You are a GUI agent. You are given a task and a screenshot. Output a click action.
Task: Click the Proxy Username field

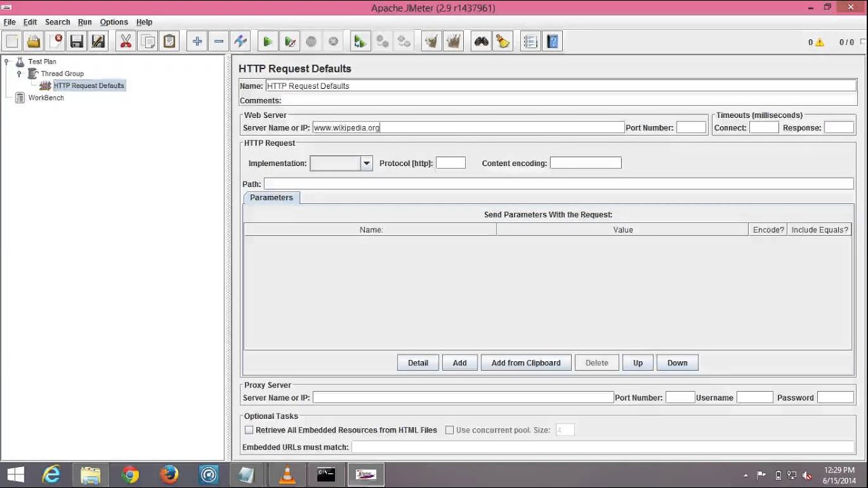[755, 397]
